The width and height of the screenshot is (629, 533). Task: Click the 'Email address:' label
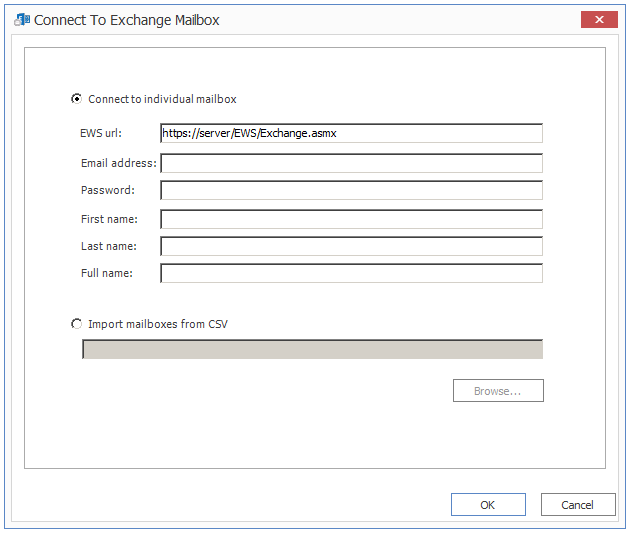tap(119, 163)
